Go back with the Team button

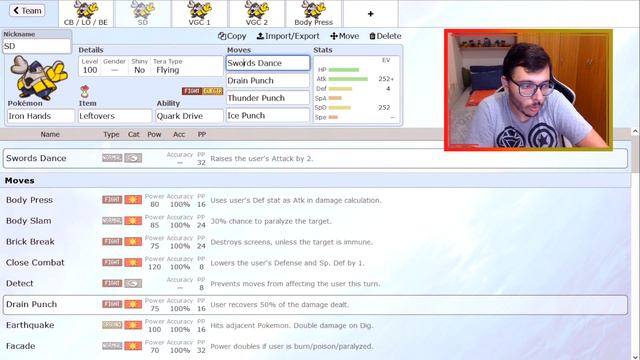pos(27,11)
